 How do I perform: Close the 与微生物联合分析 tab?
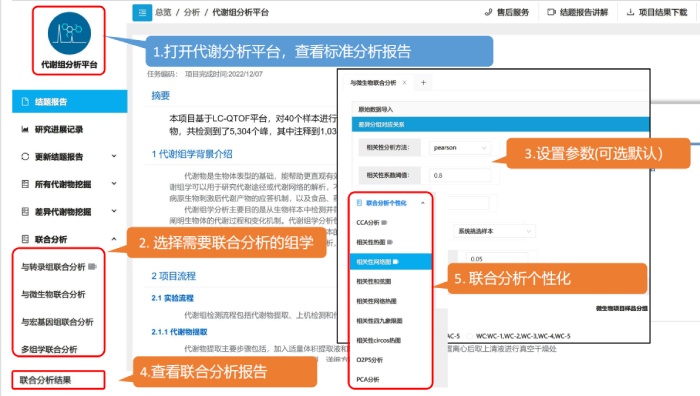tap(404, 83)
